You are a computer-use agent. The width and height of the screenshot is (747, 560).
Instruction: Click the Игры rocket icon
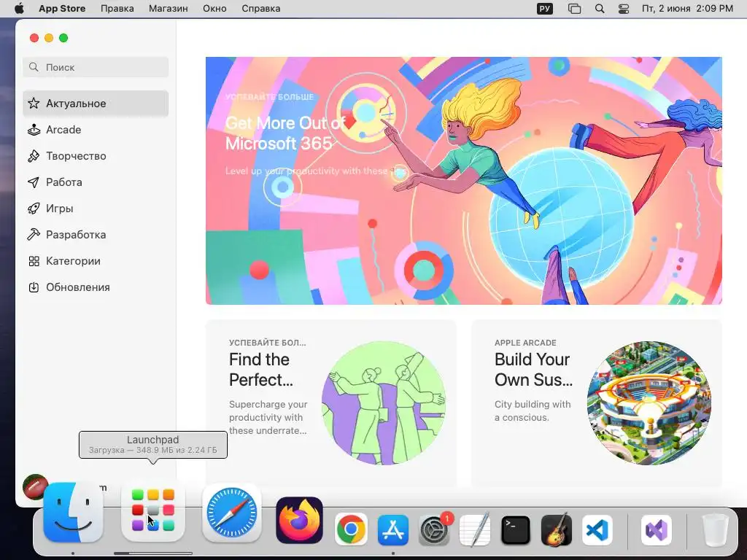[34, 208]
